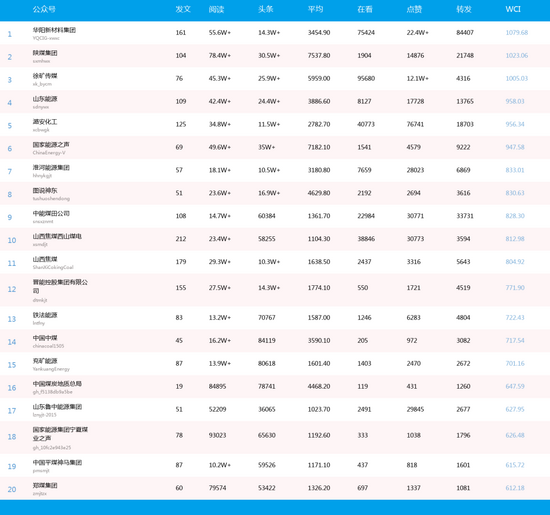
Task: Click the 阅读 column header
Action: (x=216, y=9)
